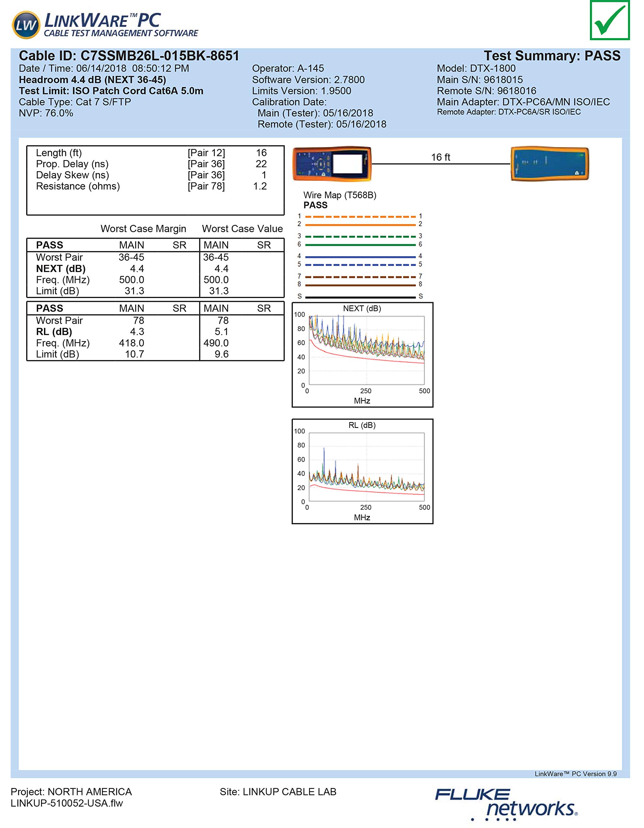Click the RL (dB) row label
Viewport: 644px width, 828px height.
tap(54, 332)
